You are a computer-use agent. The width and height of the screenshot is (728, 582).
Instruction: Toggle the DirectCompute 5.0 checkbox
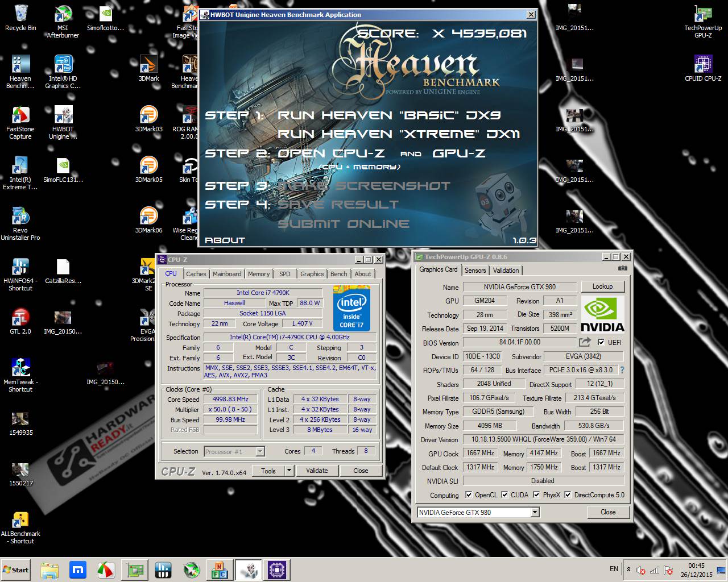point(567,494)
